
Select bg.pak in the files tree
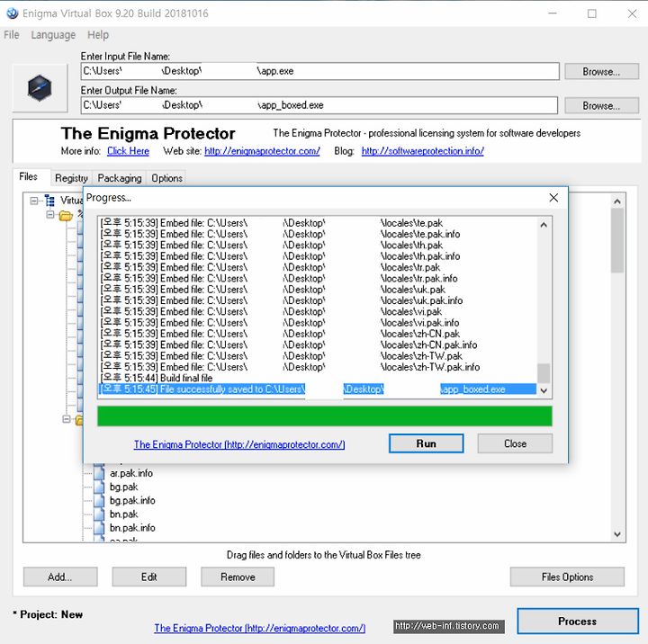(123, 487)
